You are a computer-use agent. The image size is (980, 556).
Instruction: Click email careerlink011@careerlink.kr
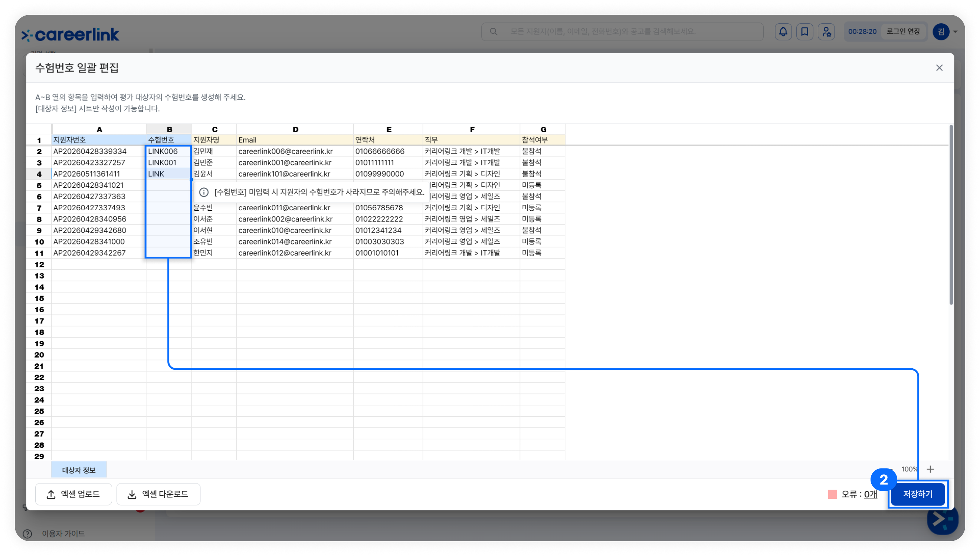[295, 208]
